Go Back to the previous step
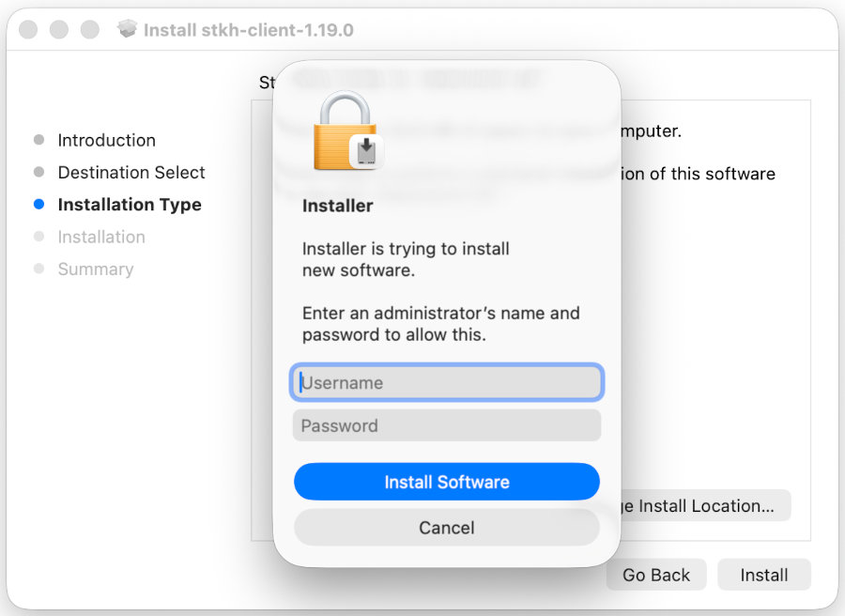This screenshot has height=616, width=845. 656,575
